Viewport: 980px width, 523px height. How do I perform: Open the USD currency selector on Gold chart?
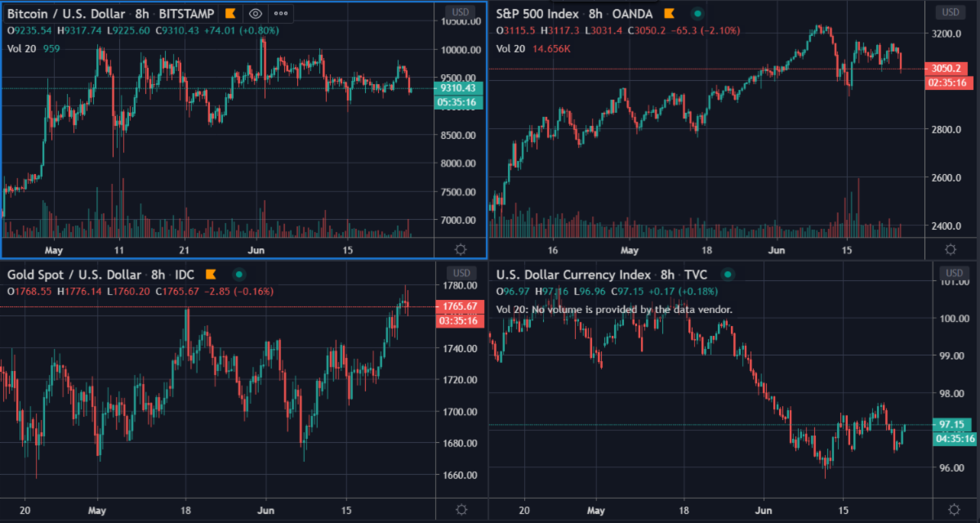click(461, 273)
